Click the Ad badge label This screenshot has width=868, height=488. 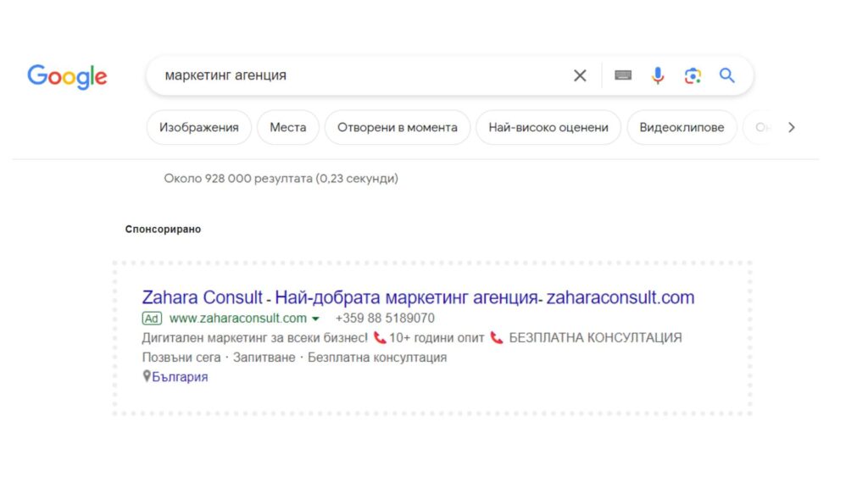[x=152, y=319]
